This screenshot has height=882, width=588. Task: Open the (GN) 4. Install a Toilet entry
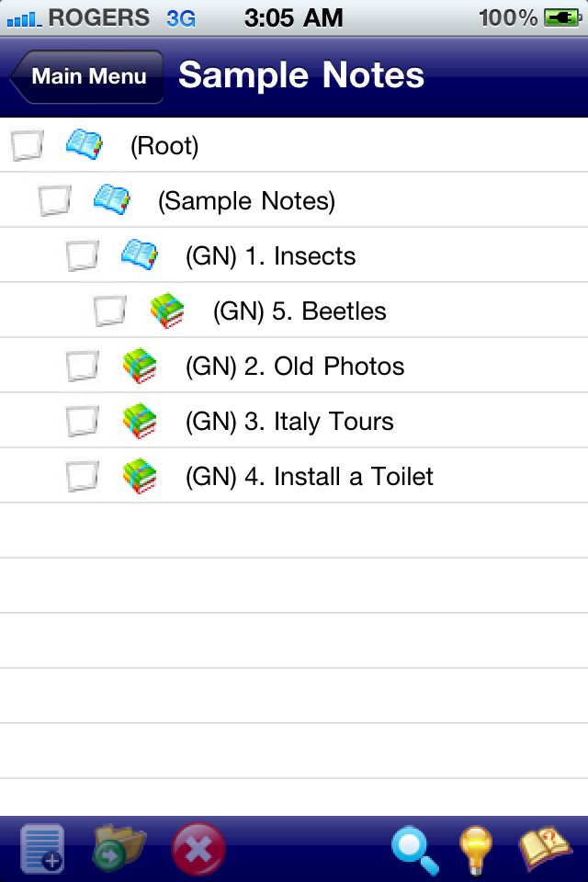coord(310,477)
